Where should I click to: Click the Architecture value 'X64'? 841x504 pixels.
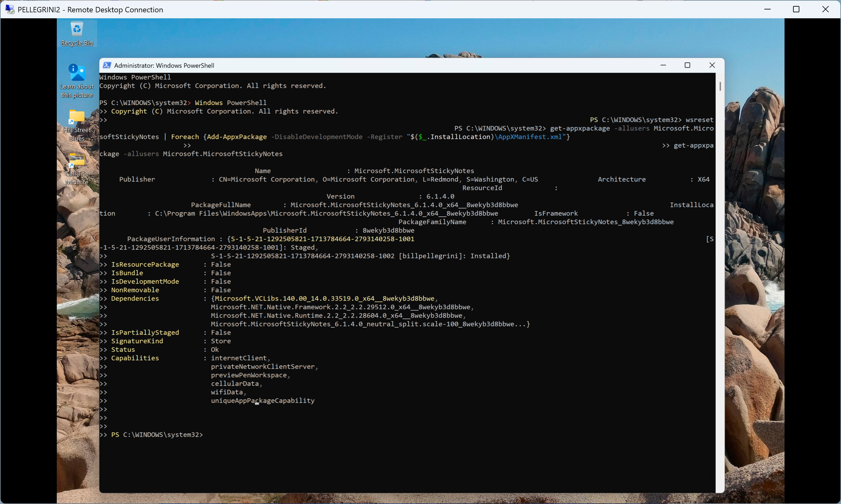click(704, 179)
